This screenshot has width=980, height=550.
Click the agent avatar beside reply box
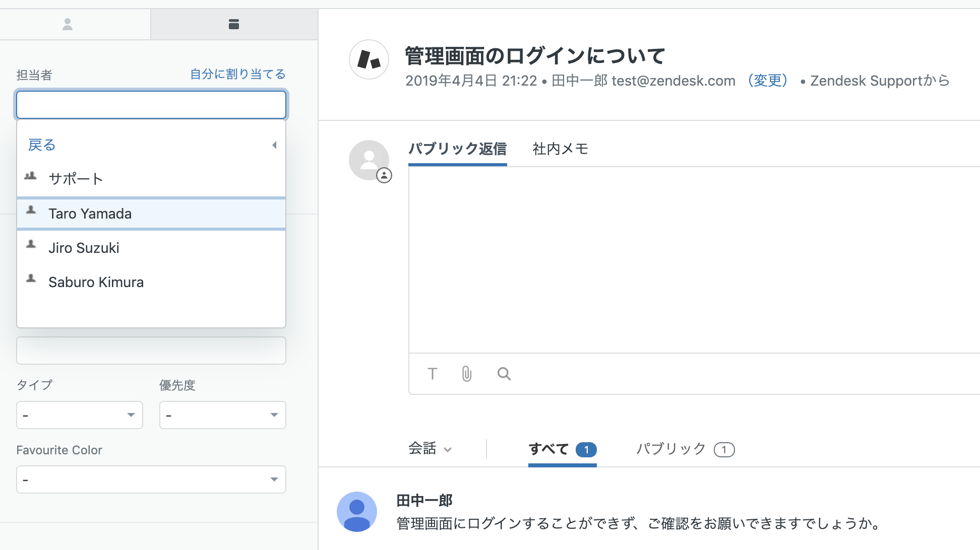tap(369, 160)
